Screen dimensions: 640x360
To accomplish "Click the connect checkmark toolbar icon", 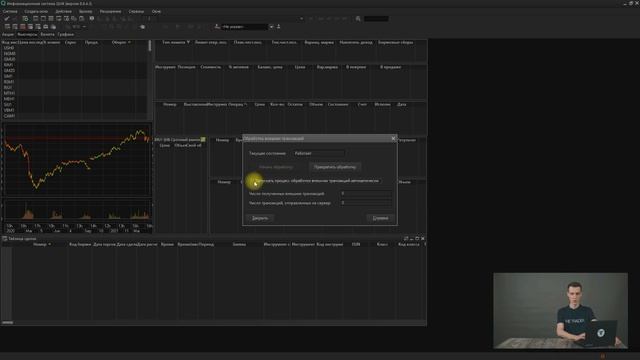I will pos(7,19).
